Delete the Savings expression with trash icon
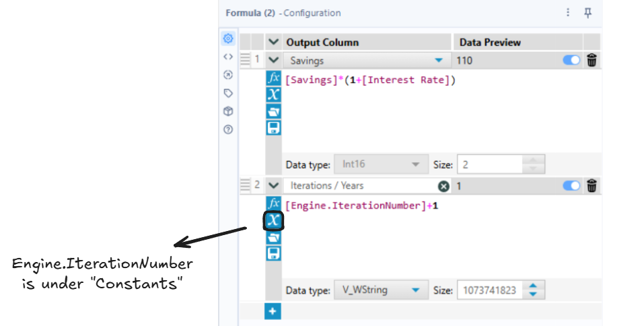The height and width of the screenshot is (326, 644). tap(592, 61)
